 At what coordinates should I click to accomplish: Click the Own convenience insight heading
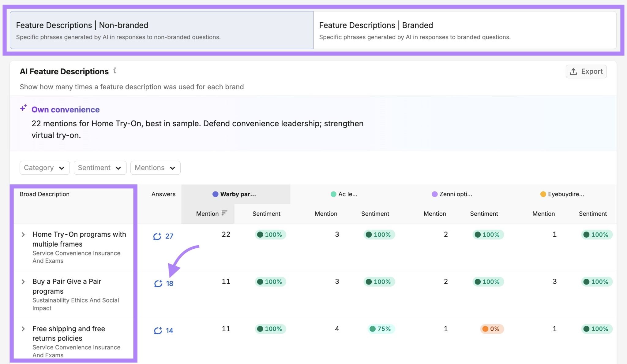coord(66,110)
